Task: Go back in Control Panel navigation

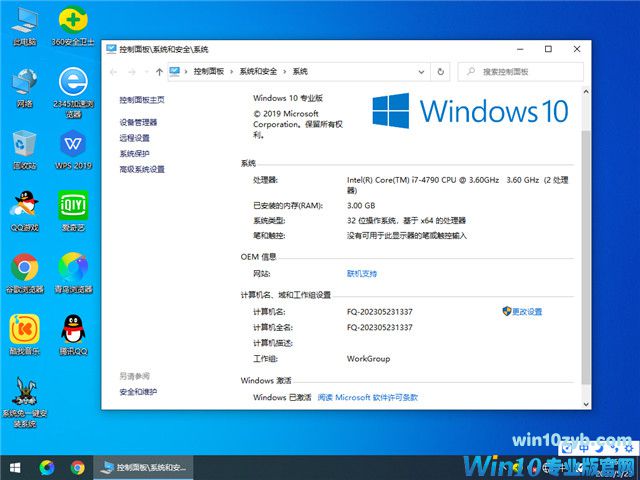Action: coord(113,72)
